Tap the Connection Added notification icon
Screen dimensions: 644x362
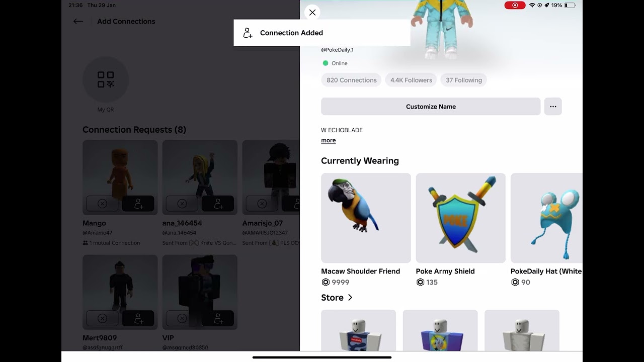coord(248,33)
